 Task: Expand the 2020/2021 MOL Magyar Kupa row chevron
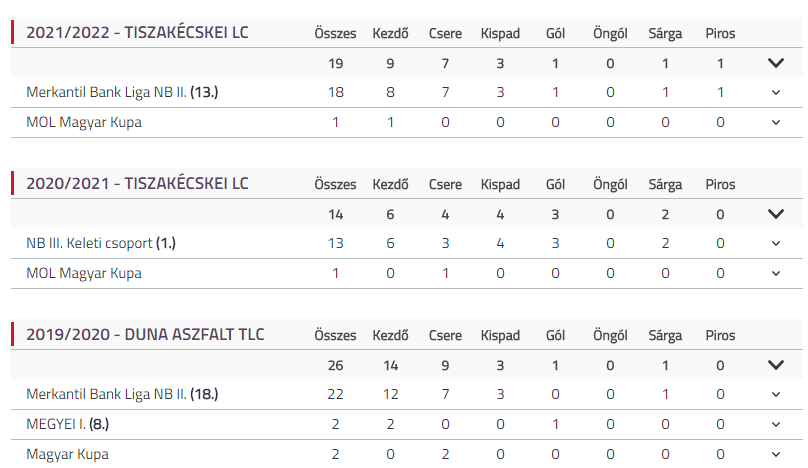775,274
